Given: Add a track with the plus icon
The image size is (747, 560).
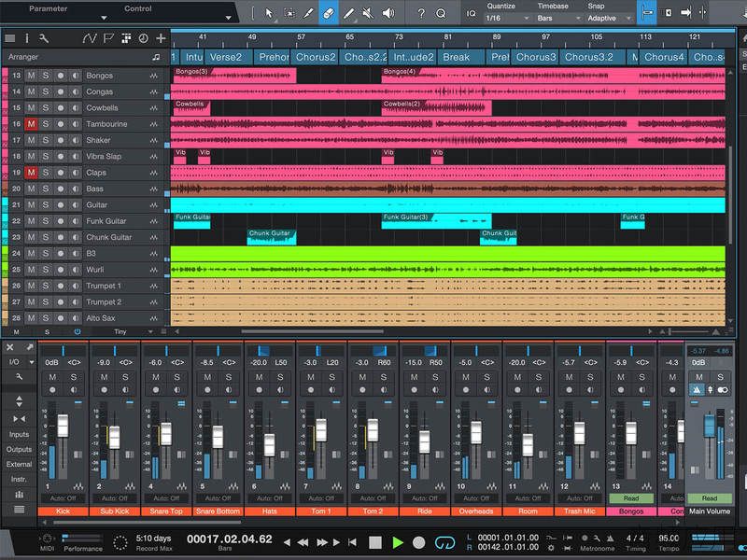Looking at the screenshot, I should coord(161,38).
